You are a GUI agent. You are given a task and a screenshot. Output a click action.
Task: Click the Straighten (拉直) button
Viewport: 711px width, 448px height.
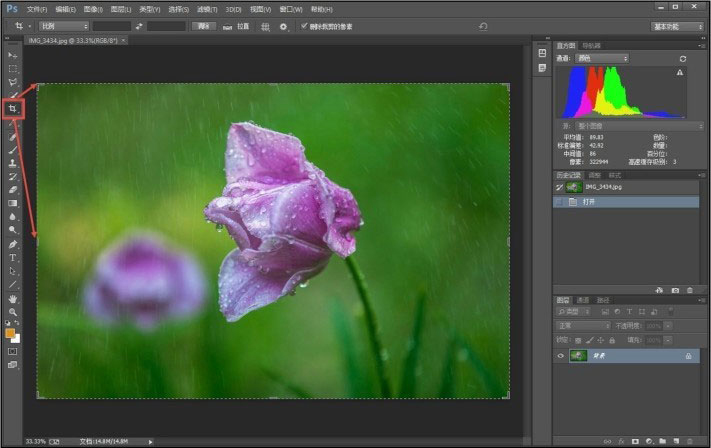coord(237,26)
